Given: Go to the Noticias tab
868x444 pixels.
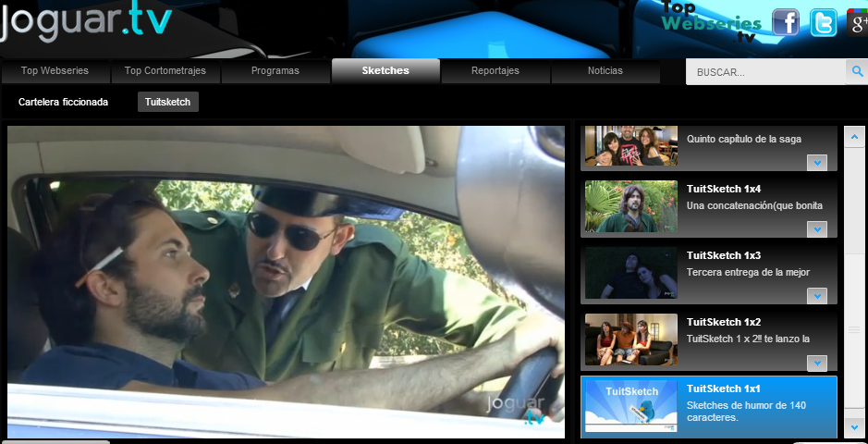Looking at the screenshot, I should (x=605, y=71).
